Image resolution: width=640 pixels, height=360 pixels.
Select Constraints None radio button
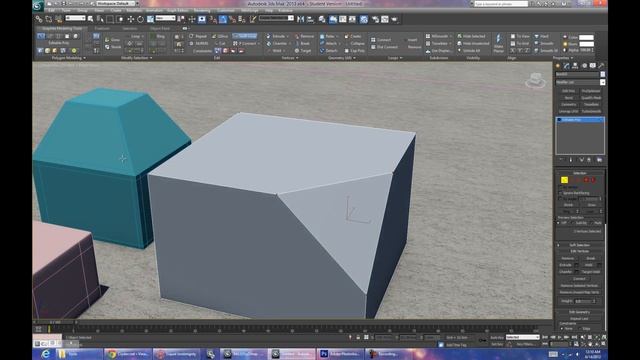(561, 329)
